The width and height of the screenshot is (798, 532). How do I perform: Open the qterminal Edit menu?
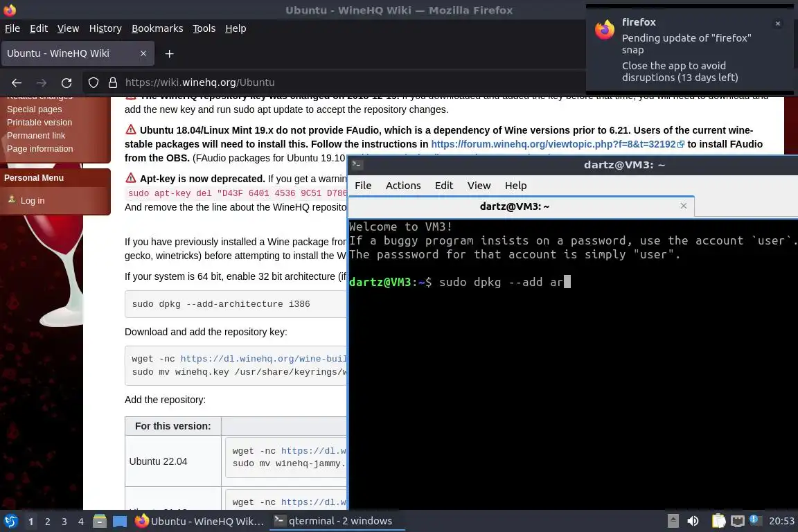(444, 186)
